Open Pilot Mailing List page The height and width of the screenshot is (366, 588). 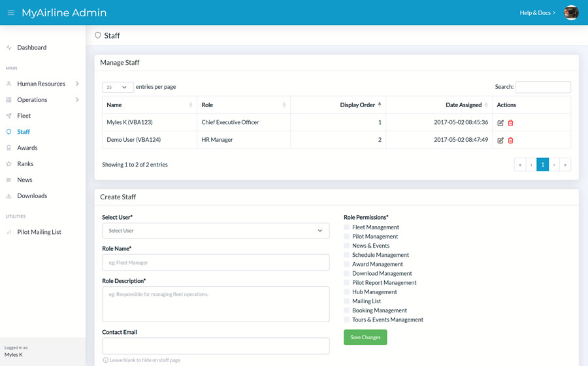(x=39, y=232)
